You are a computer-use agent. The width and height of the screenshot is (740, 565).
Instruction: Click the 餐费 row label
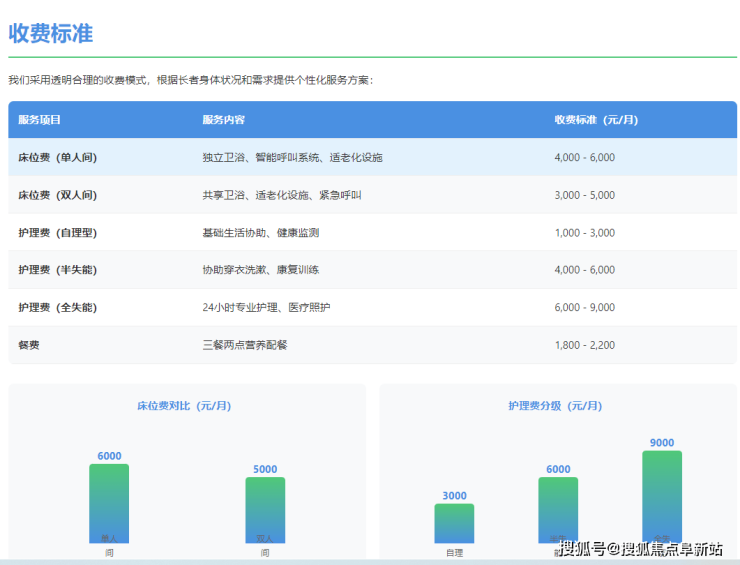29,345
